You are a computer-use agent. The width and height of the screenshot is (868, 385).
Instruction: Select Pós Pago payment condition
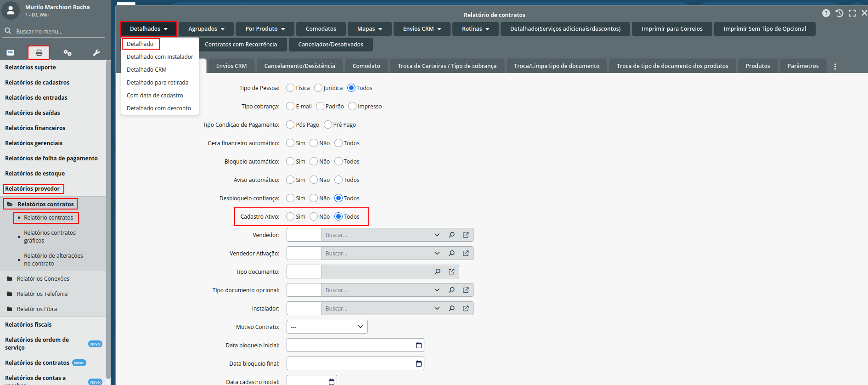coord(290,125)
